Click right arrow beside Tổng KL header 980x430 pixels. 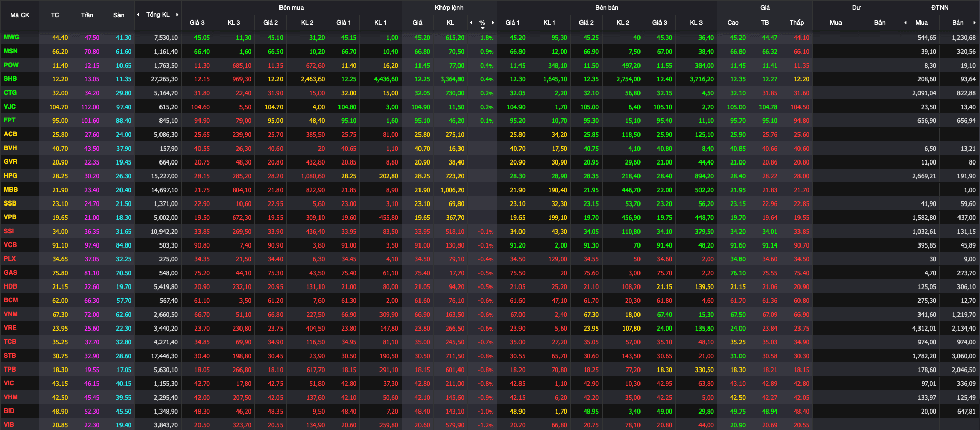(177, 15)
